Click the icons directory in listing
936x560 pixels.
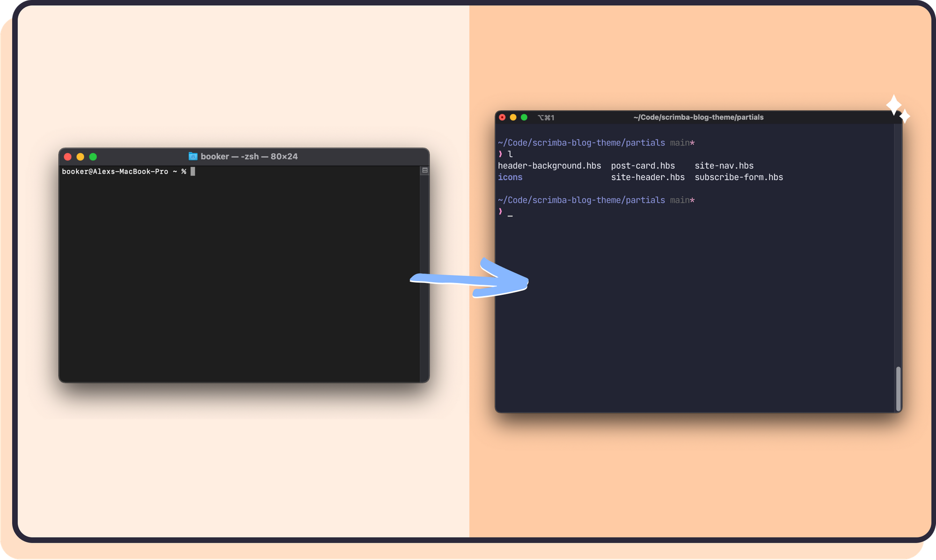pyautogui.click(x=510, y=177)
